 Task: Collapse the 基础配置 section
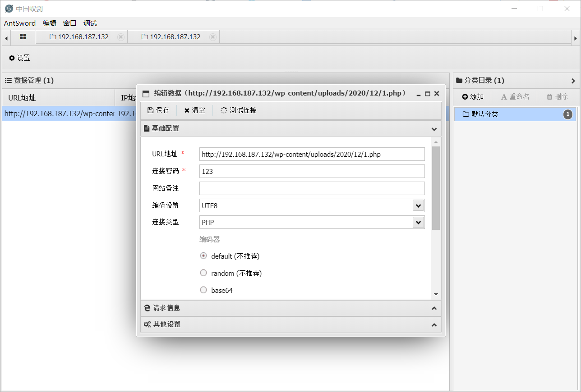pos(434,129)
